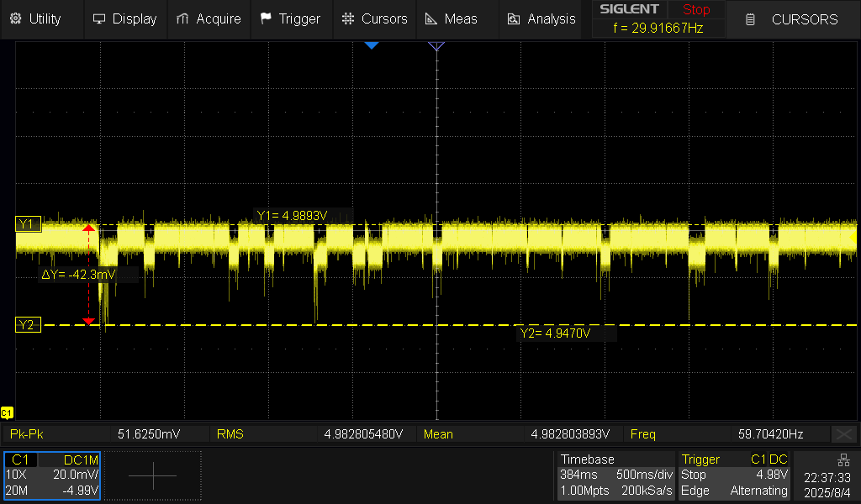Click the Trigger flag menu icon

tap(267, 18)
